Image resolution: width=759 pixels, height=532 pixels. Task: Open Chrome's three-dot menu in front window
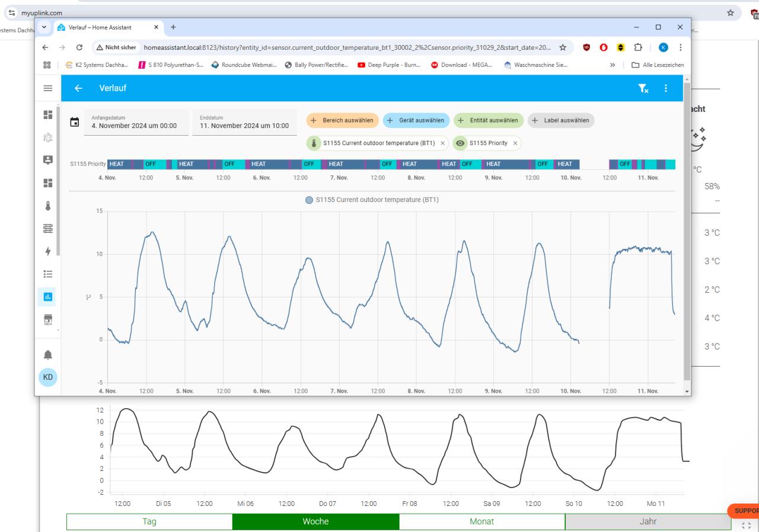click(680, 48)
